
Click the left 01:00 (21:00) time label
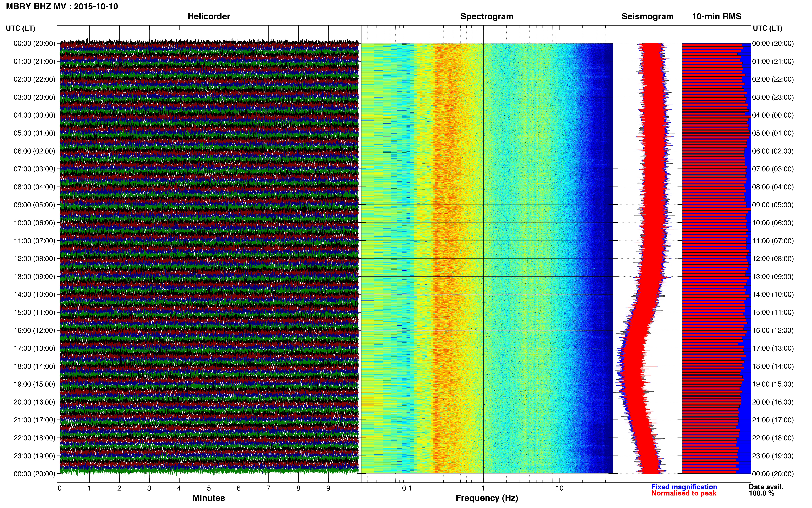coord(34,62)
